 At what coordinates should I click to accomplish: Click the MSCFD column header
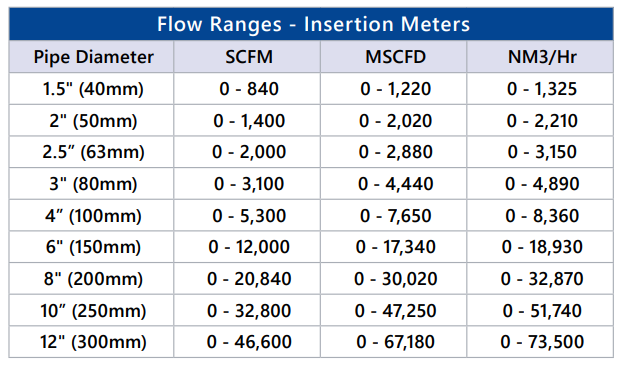click(395, 57)
